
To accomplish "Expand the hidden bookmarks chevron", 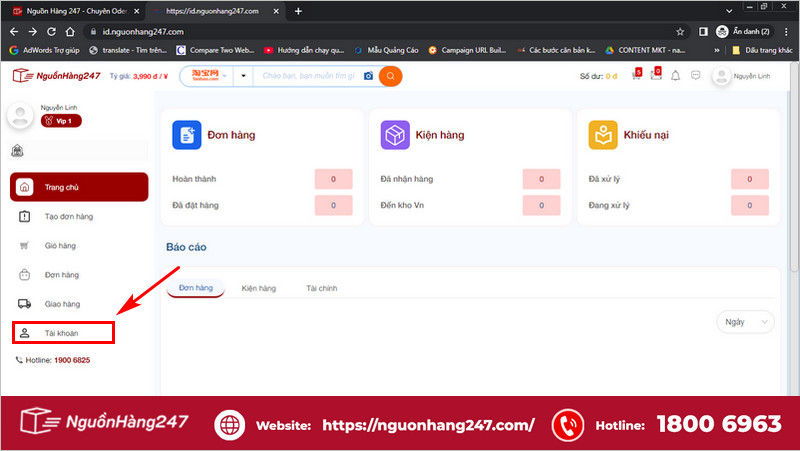I will (x=716, y=50).
